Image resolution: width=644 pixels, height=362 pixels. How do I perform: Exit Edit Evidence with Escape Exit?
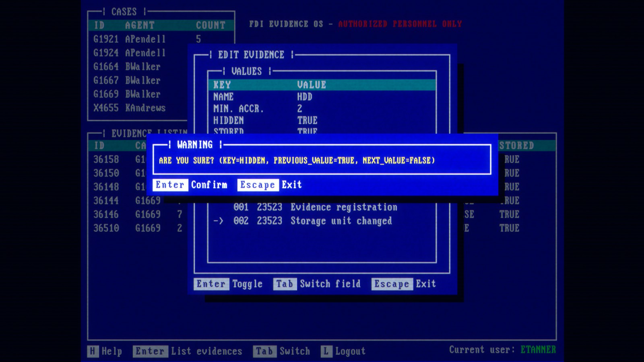[392, 284]
